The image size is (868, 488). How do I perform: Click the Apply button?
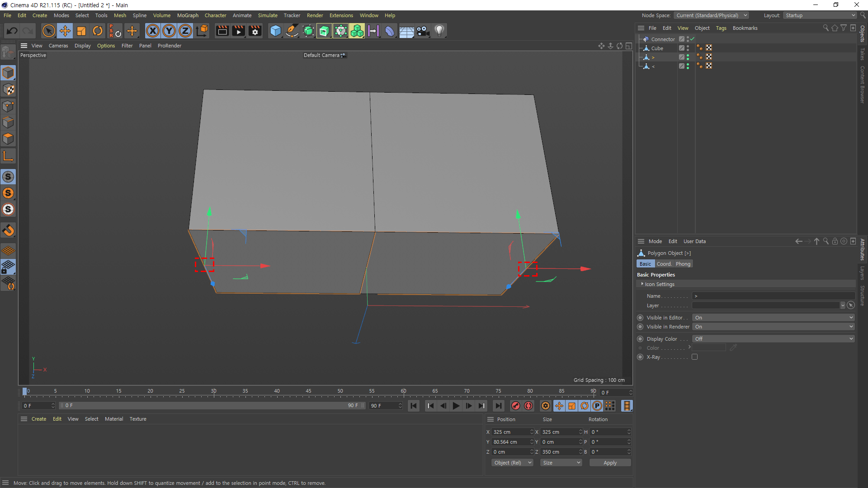(x=610, y=463)
